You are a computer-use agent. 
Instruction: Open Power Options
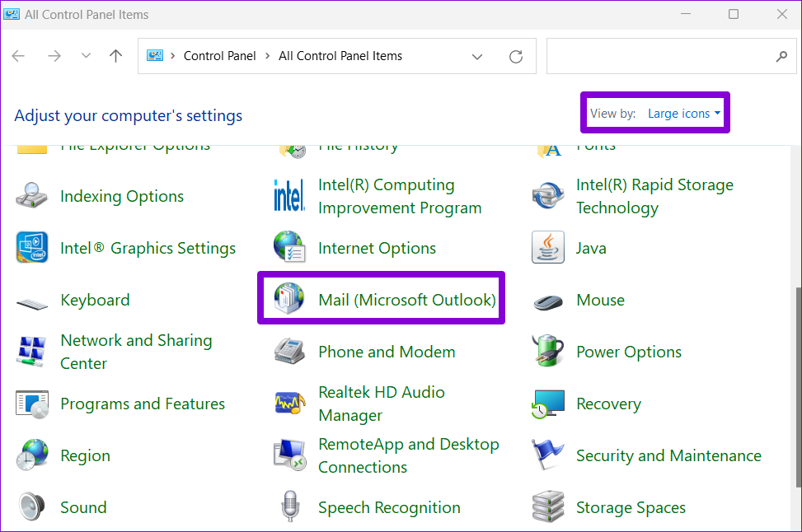(629, 352)
